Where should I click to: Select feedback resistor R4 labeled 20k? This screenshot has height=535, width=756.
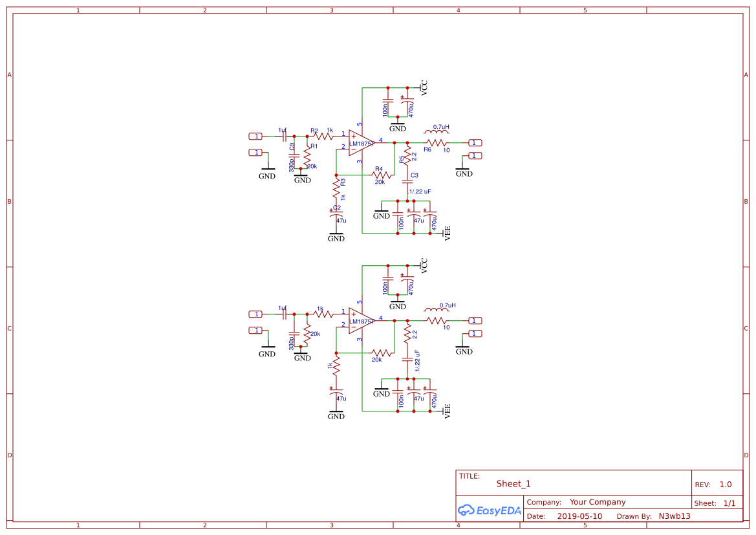[379, 173]
